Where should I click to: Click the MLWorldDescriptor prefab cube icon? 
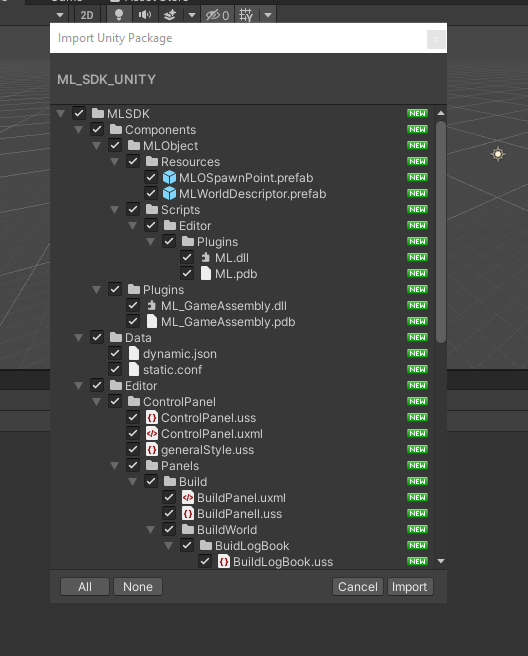click(169, 193)
